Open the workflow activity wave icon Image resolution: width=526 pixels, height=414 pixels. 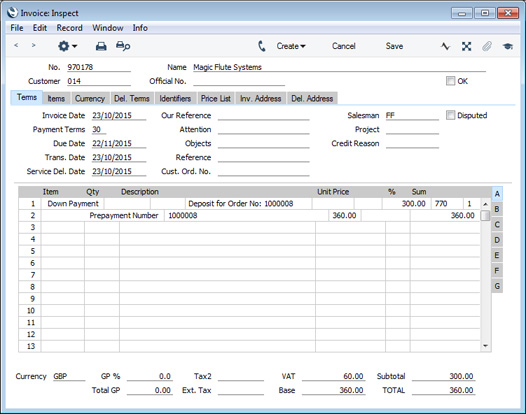tap(445, 46)
